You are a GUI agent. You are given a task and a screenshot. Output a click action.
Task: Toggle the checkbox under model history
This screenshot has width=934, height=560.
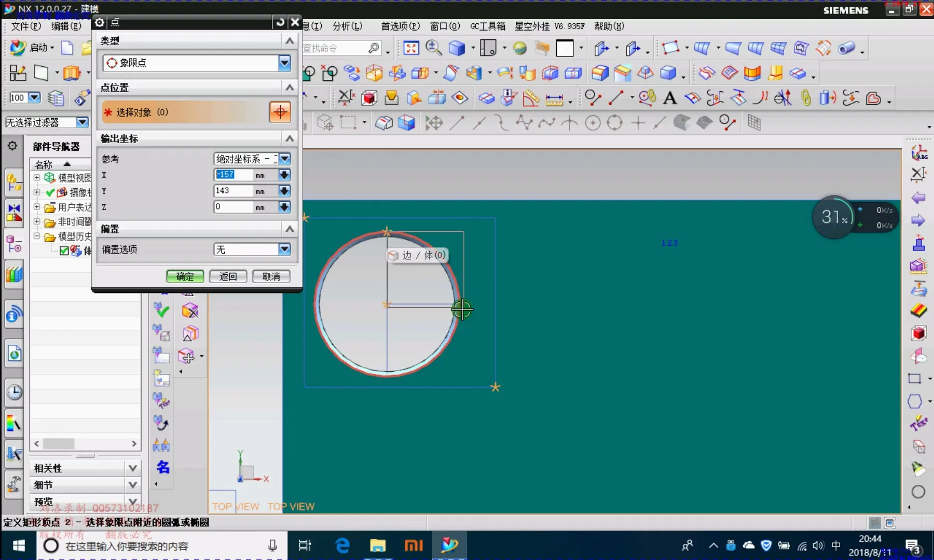point(64,251)
